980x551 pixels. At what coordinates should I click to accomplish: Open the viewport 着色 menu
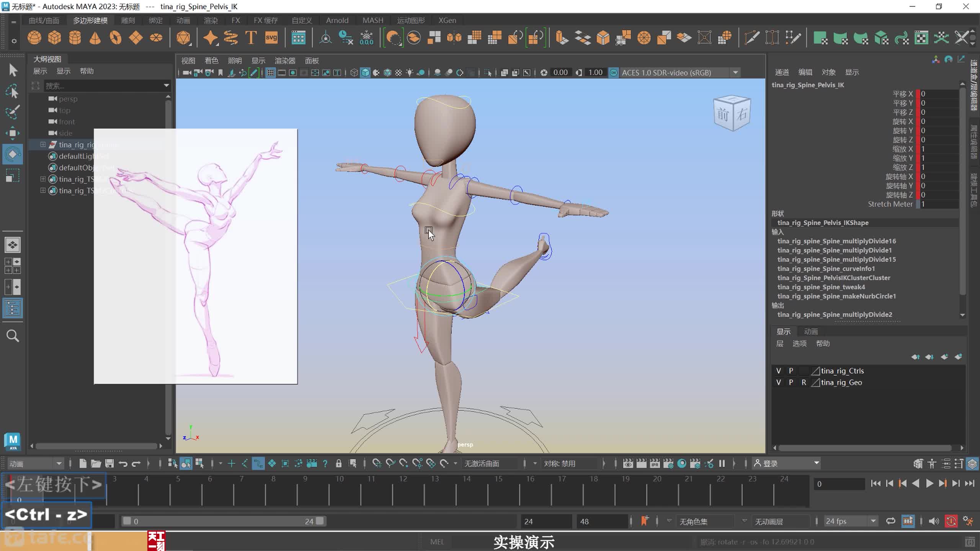pyautogui.click(x=211, y=60)
